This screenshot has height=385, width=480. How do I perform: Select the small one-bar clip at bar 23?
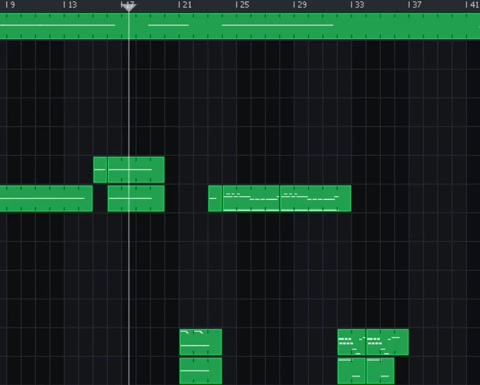click(x=215, y=199)
